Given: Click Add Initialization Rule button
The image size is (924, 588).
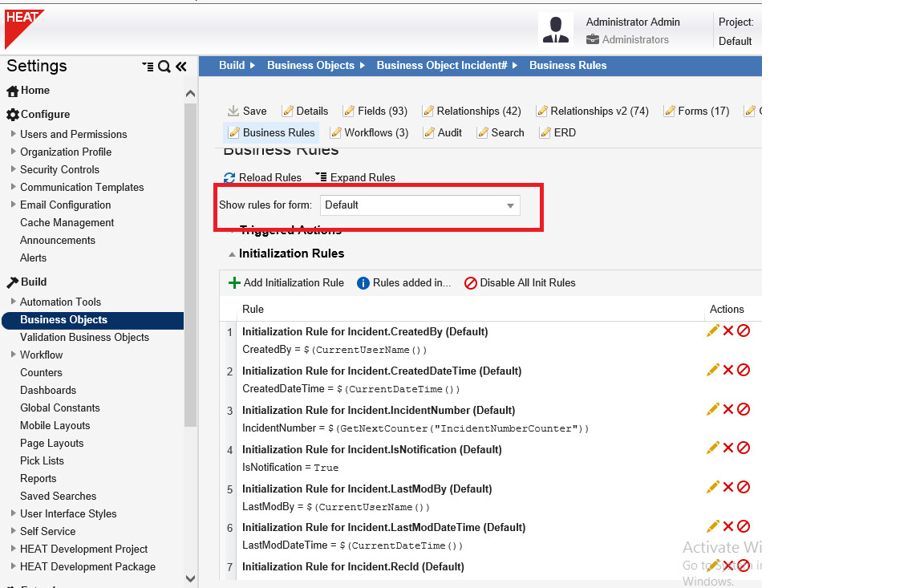Looking at the screenshot, I should point(286,282).
